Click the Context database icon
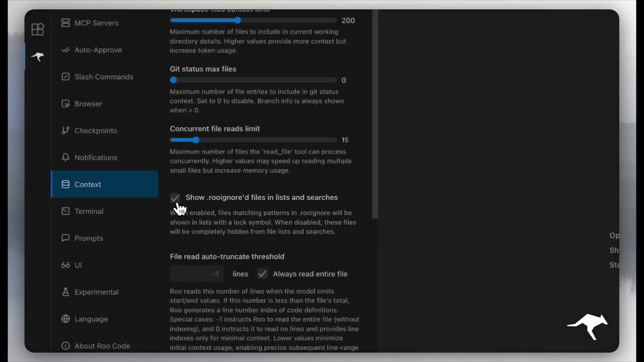 65,184
